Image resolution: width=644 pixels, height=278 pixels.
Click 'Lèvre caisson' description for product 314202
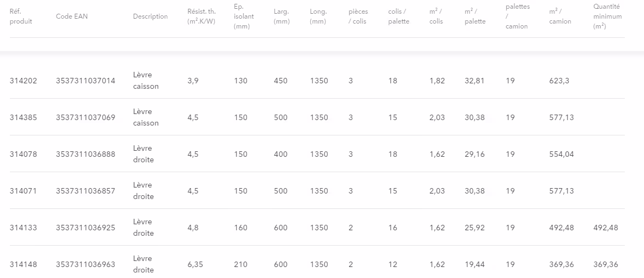(x=145, y=81)
